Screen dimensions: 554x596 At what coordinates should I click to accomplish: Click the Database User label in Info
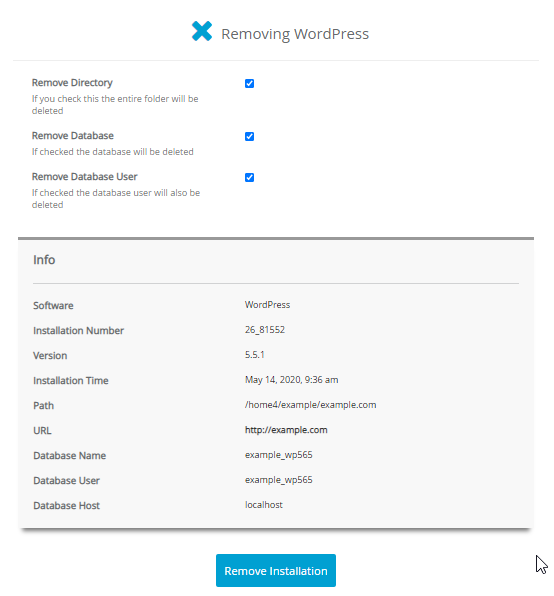(x=66, y=480)
